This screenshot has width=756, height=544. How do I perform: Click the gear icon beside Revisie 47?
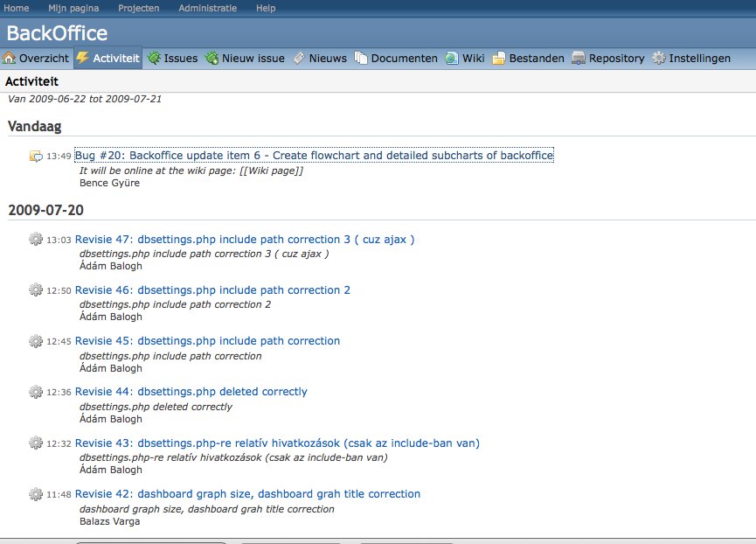[36, 240]
